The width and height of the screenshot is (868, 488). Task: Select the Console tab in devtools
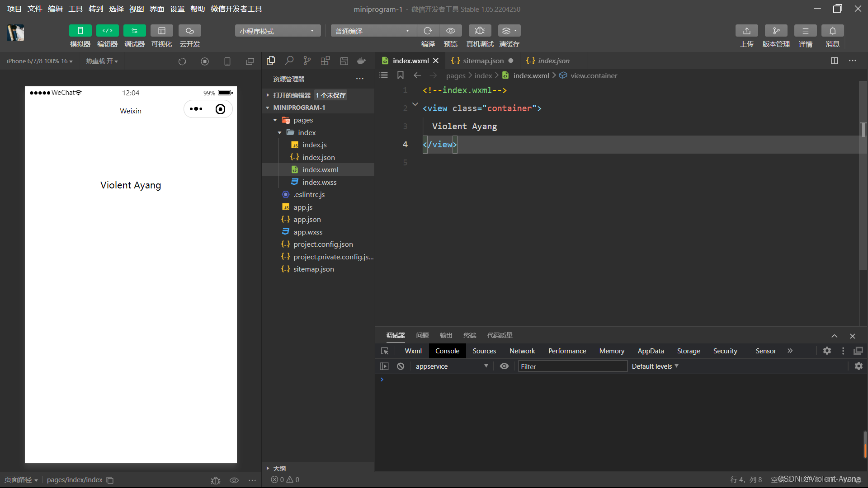(448, 351)
